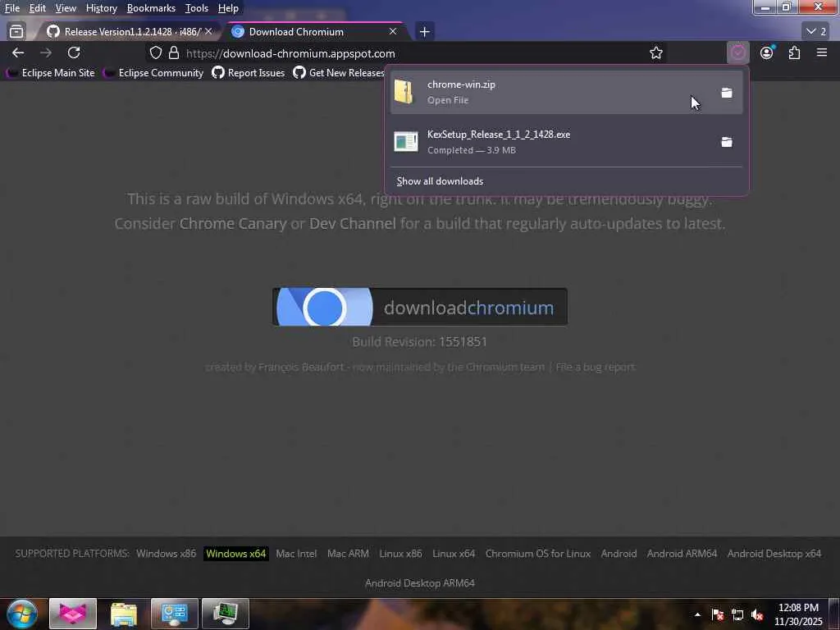Open the File menu
The width and height of the screenshot is (840, 630).
[12, 8]
